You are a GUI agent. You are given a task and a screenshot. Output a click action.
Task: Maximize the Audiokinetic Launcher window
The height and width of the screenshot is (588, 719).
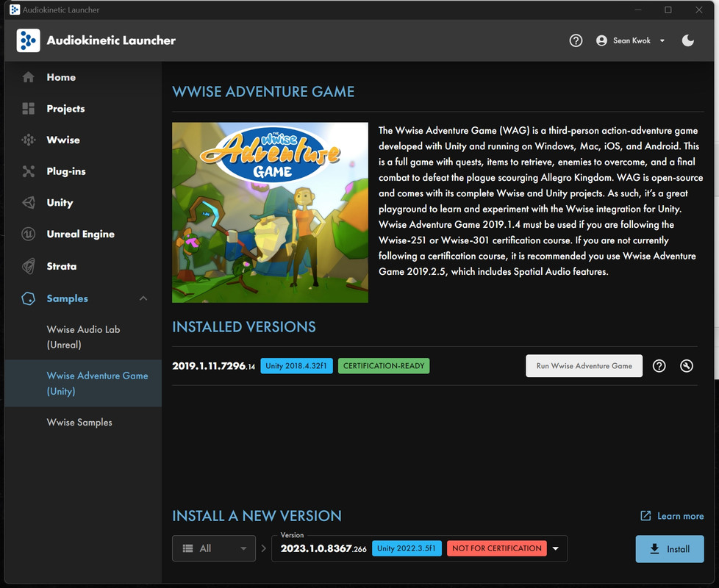pos(668,10)
